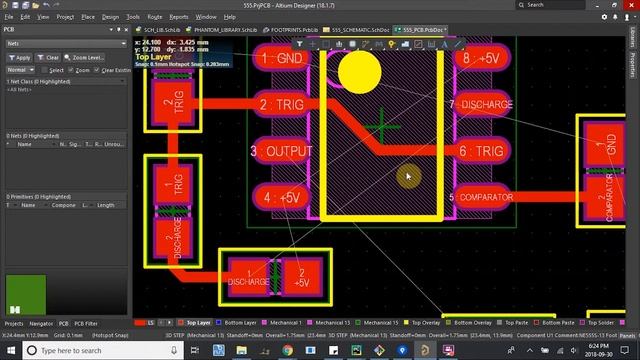Select the Bottom Layer tab

[236, 322]
